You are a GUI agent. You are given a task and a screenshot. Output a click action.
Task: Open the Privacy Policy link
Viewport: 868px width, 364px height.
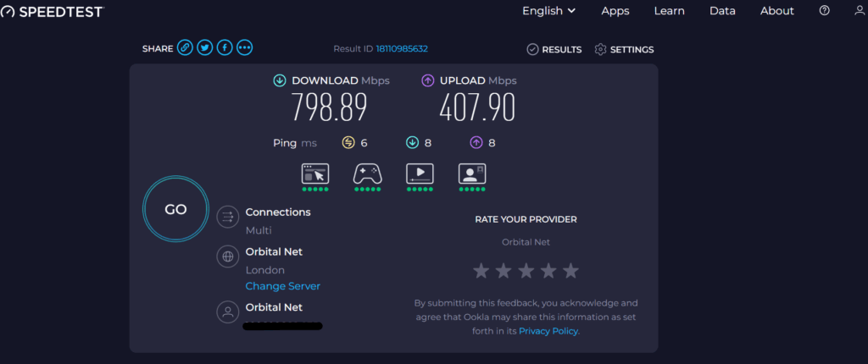coord(548,331)
